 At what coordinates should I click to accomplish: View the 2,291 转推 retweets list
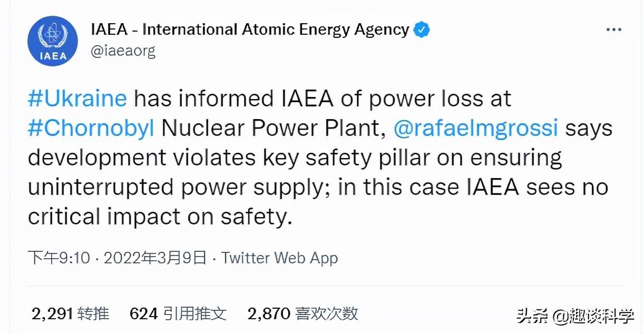[71, 314]
